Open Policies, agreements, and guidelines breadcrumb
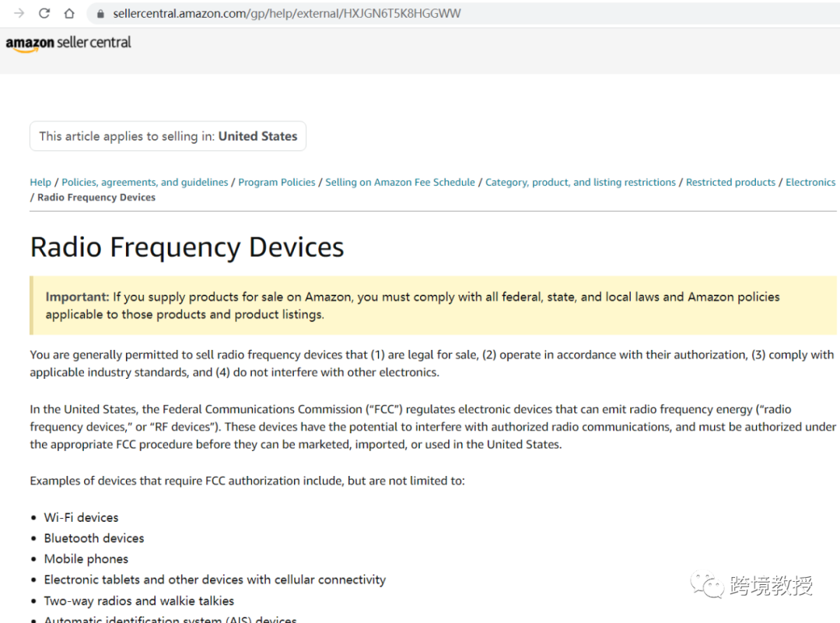 (145, 182)
